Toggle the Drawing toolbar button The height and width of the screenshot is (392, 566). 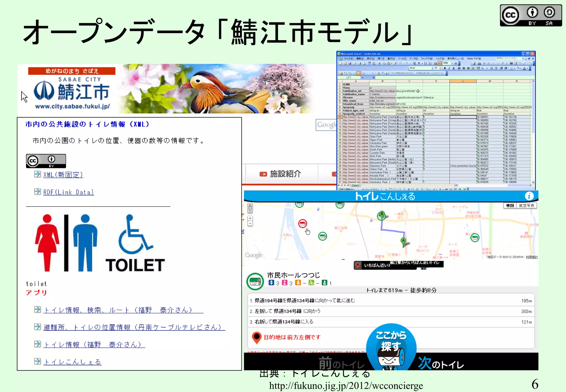(440, 63)
